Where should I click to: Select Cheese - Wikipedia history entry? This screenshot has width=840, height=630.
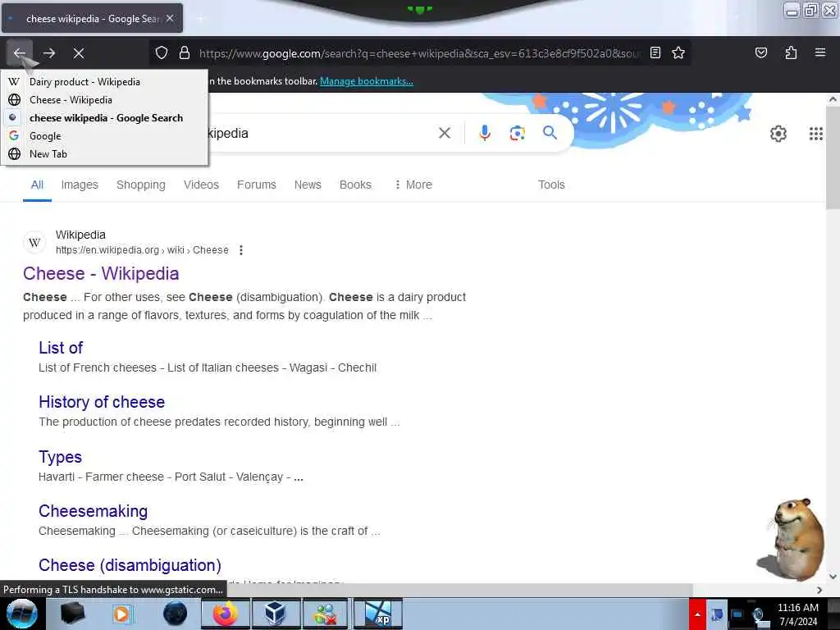[104, 99]
